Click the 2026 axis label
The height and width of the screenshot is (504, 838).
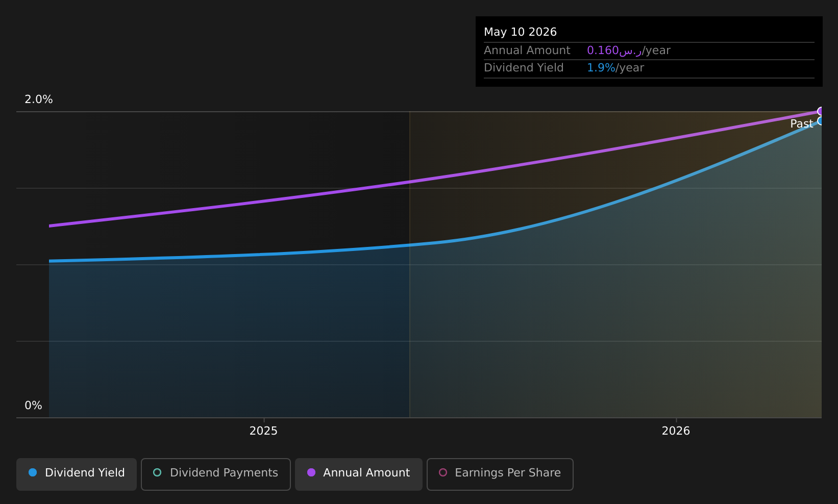pos(676,431)
